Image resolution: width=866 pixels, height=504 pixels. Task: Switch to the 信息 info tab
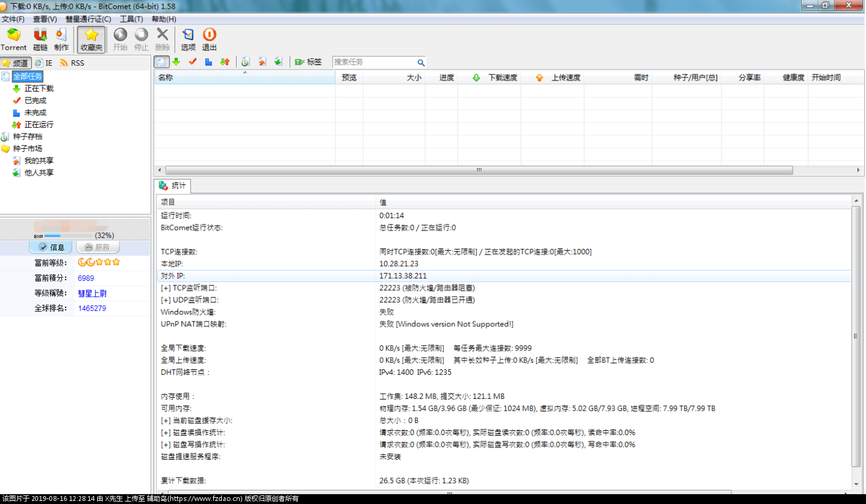[51, 247]
